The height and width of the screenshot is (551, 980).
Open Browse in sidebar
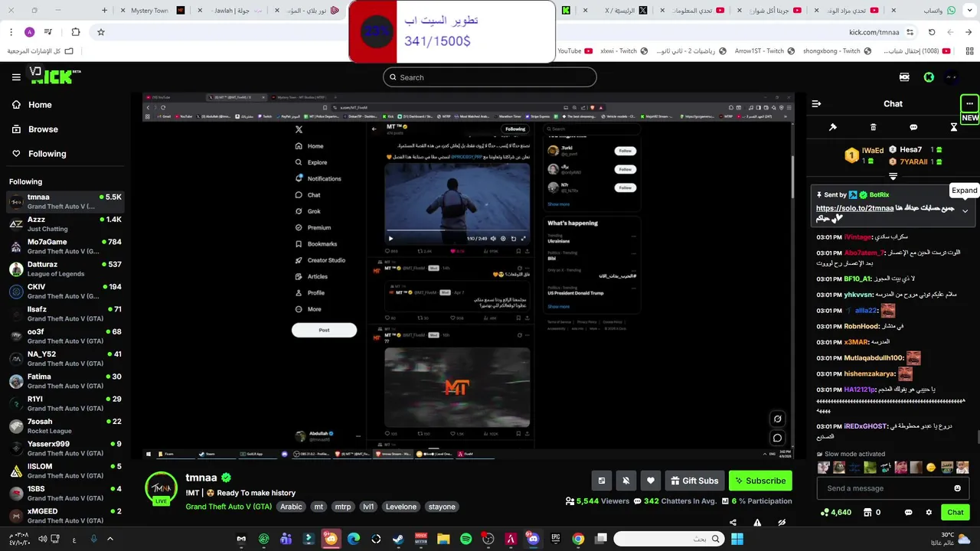point(34,129)
